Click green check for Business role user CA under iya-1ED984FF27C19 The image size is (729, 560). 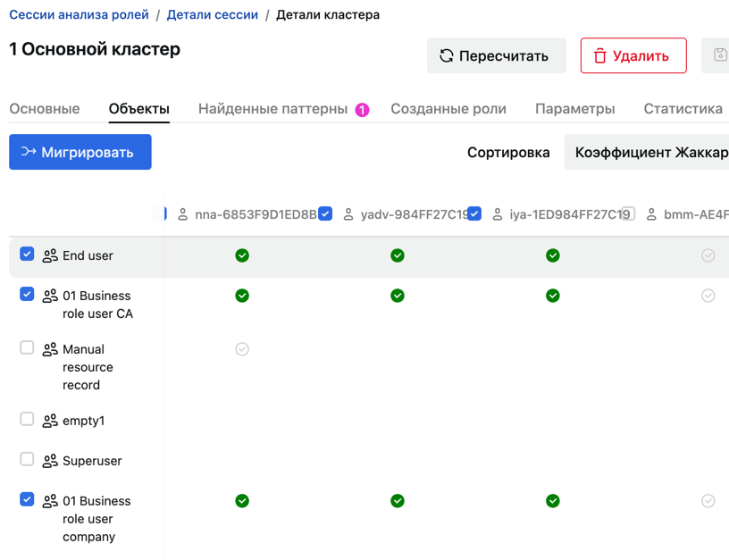click(553, 296)
